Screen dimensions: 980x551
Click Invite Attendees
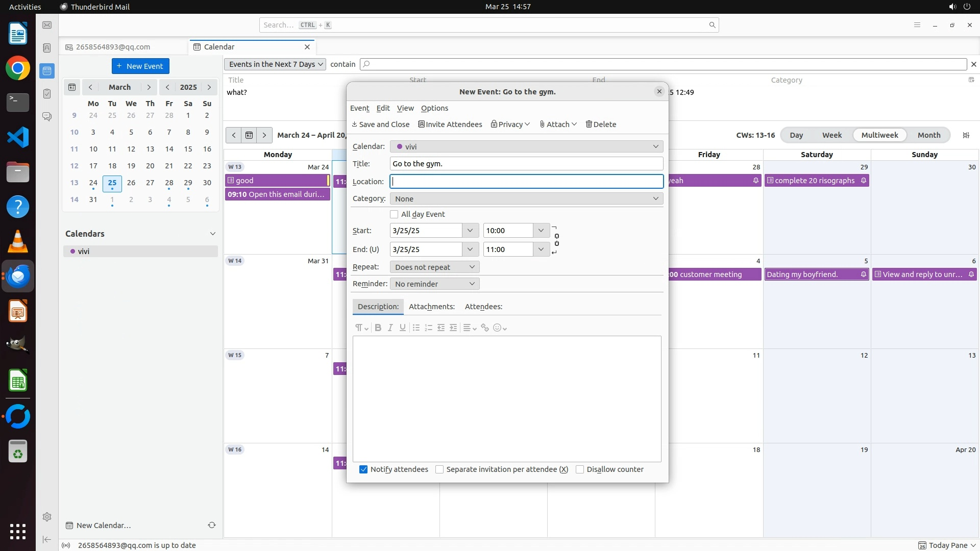pos(450,124)
